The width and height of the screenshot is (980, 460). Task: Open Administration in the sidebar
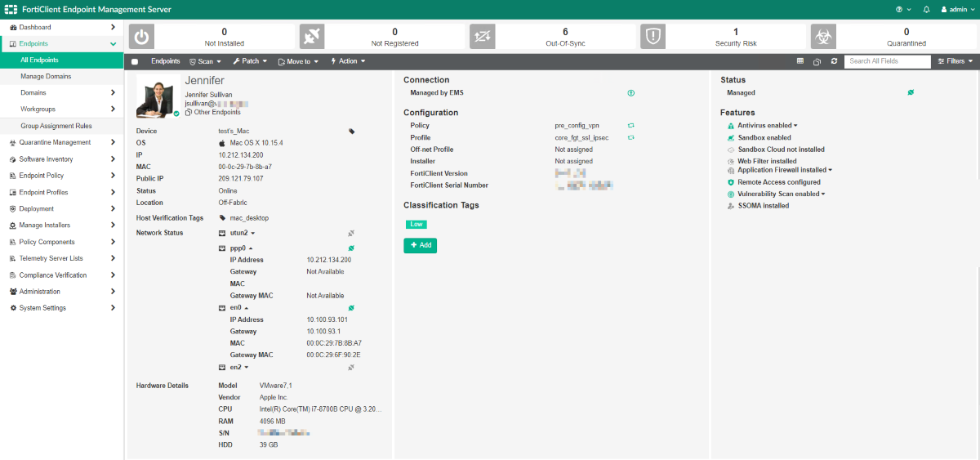pos(61,291)
